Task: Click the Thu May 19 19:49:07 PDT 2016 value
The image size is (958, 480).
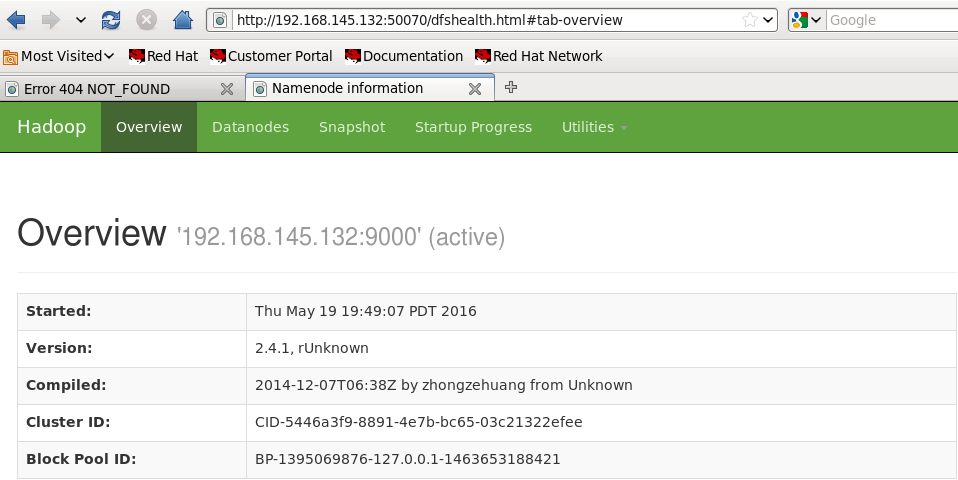Action: coord(365,311)
